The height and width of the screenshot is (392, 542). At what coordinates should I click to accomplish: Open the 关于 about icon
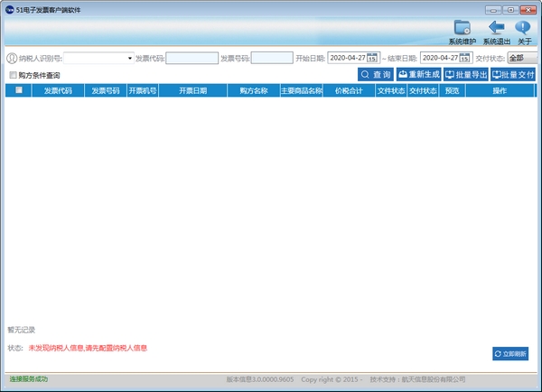(524, 28)
